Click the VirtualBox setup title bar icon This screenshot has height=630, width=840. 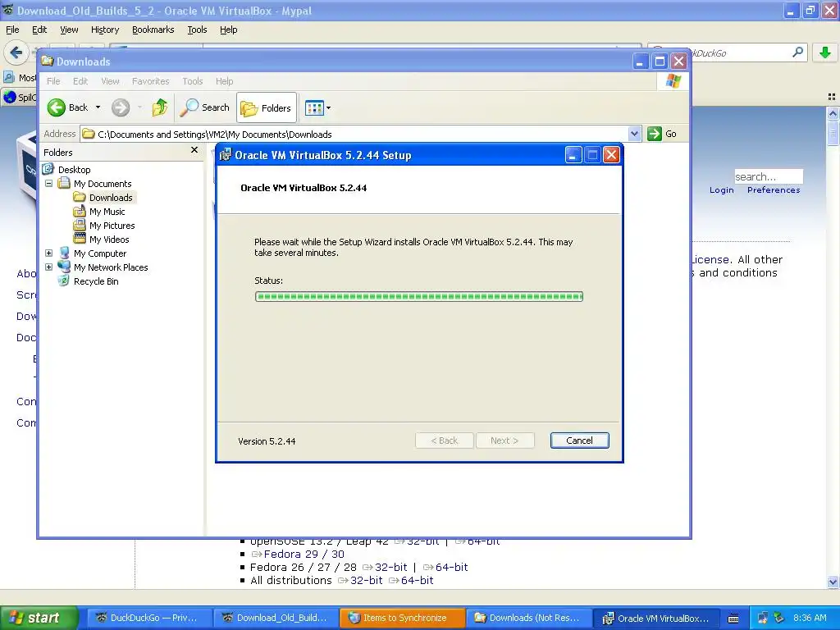226,155
